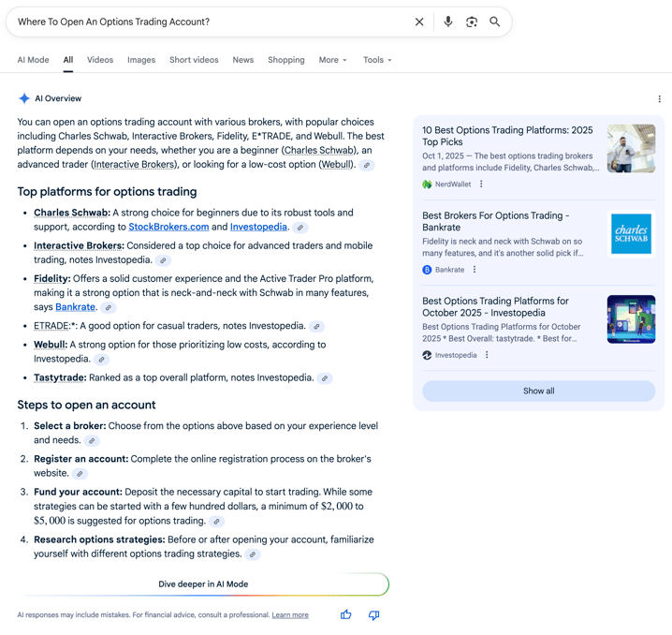Give thumbs down to AI response
Image resolution: width=672 pixels, height=635 pixels.
[373, 615]
